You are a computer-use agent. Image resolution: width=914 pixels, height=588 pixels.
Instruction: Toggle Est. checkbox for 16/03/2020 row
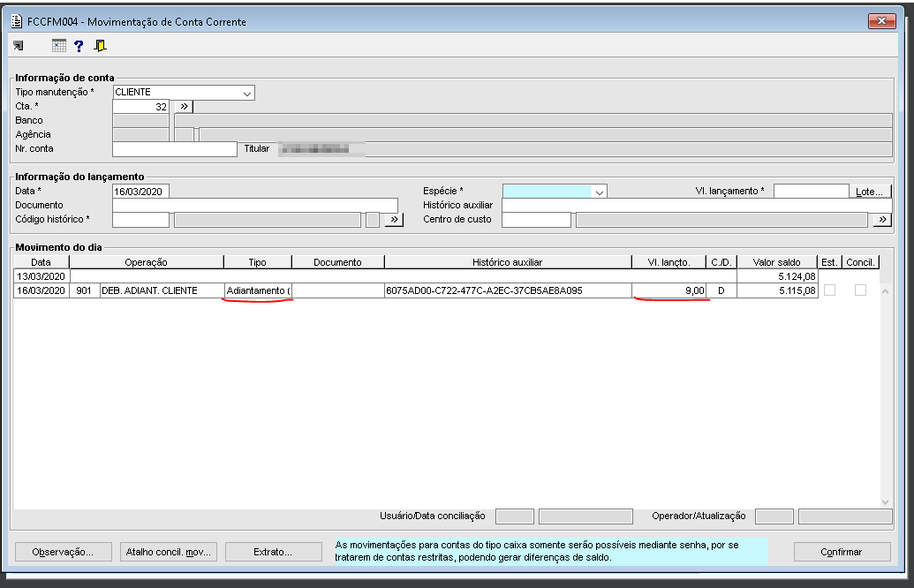tap(829, 290)
